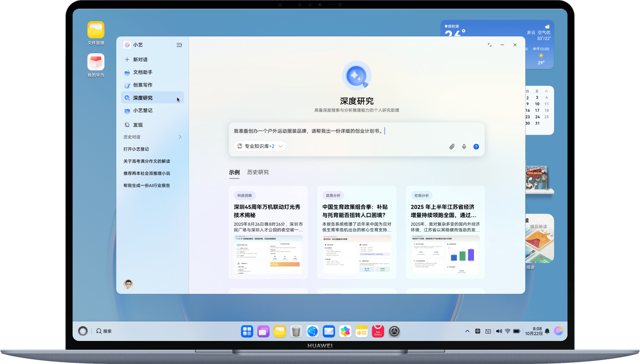Open the user avatar at sidebar bottom

tap(128, 284)
